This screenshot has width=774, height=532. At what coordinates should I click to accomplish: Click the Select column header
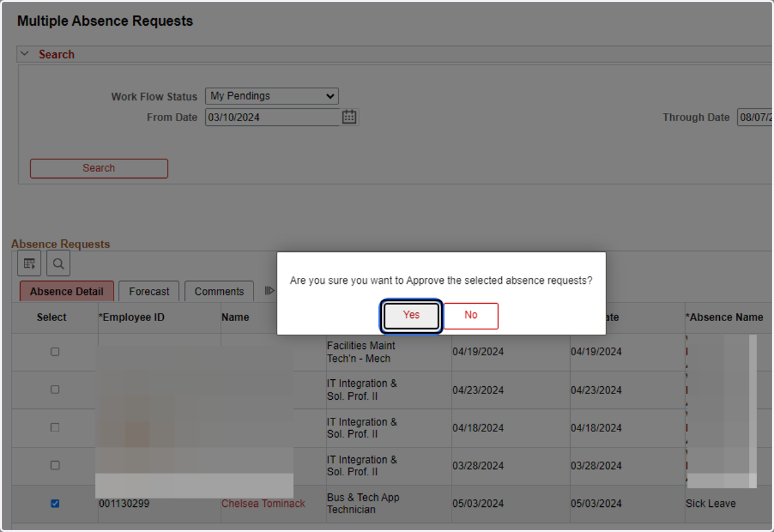point(52,317)
